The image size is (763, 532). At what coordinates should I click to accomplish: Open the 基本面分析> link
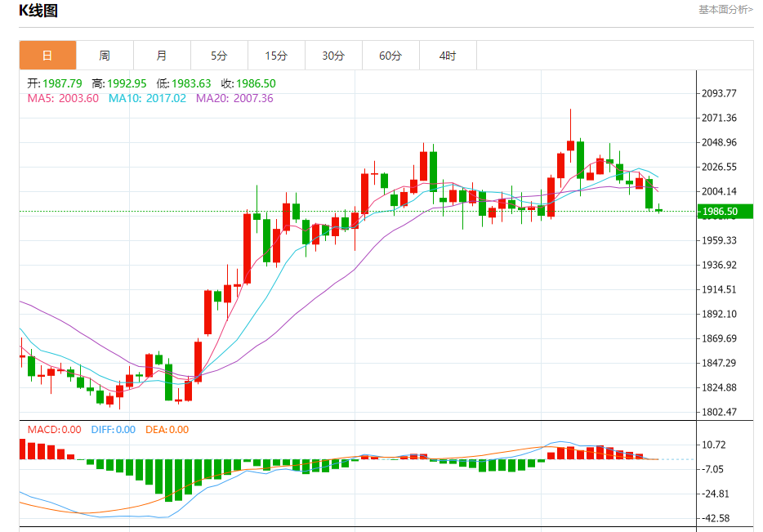coord(726,10)
